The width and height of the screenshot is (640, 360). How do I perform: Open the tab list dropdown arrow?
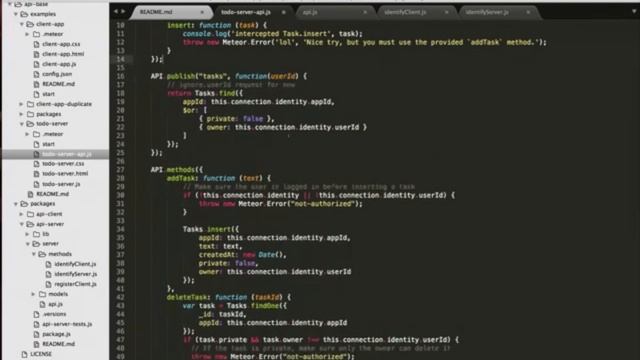tap(634, 11)
